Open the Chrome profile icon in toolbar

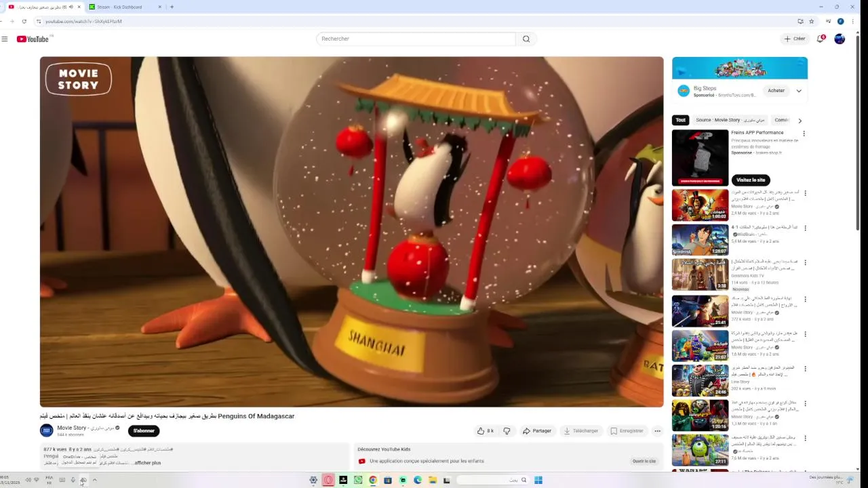[841, 21]
